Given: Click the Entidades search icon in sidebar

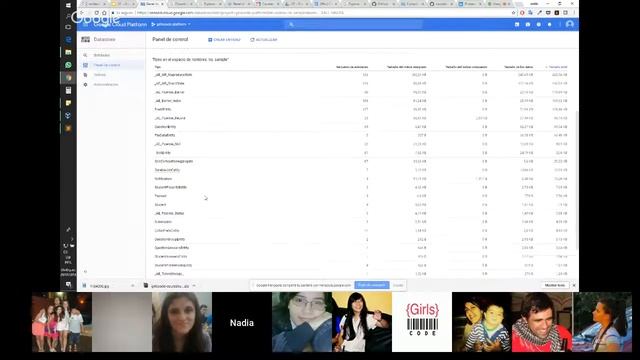Looking at the screenshot, I should [85, 55].
